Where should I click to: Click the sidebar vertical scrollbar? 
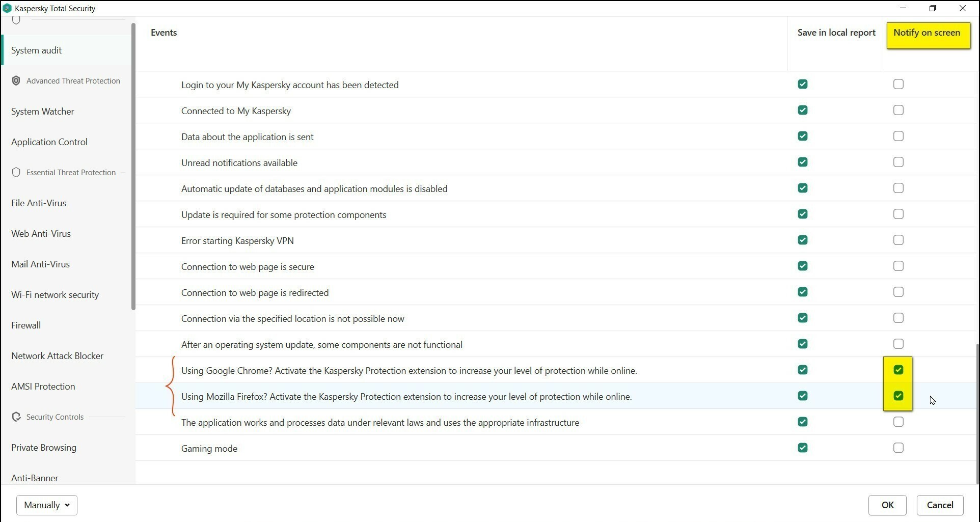point(133,166)
